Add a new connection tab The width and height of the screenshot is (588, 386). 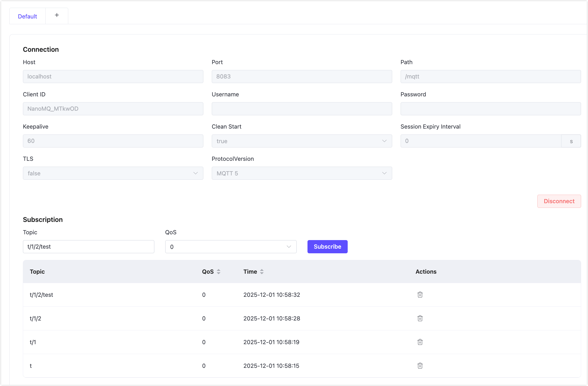pos(57,15)
